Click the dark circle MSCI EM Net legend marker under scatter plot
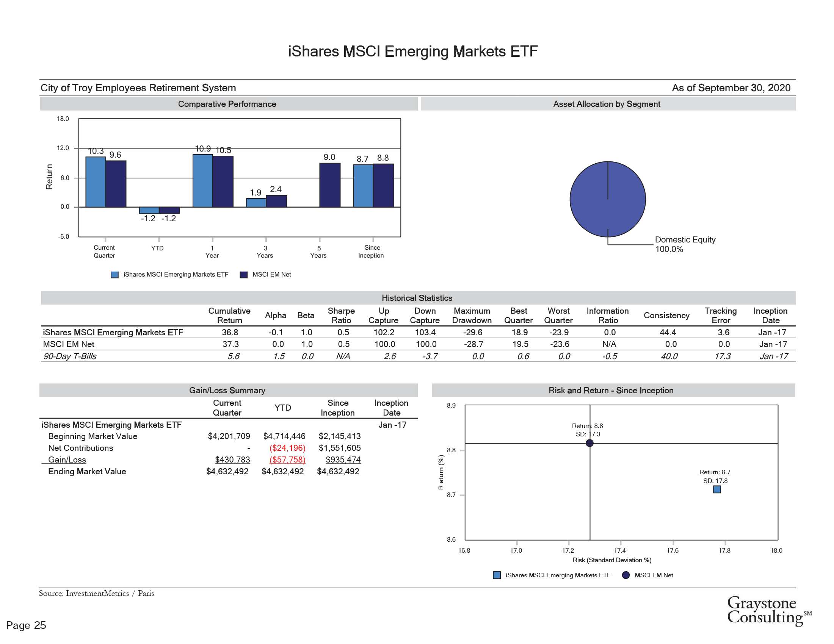834x644 pixels. [x=625, y=575]
